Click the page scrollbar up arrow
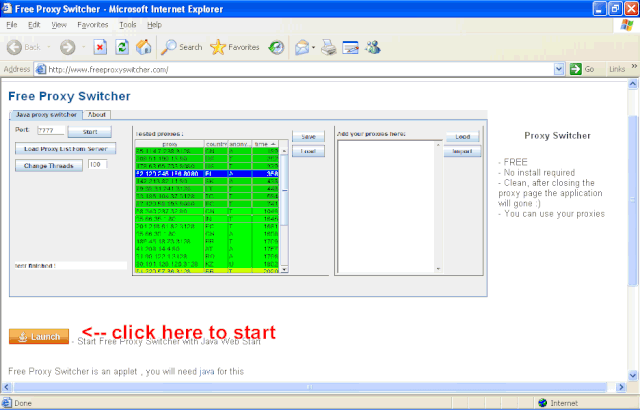640x410 pixels. (633, 84)
